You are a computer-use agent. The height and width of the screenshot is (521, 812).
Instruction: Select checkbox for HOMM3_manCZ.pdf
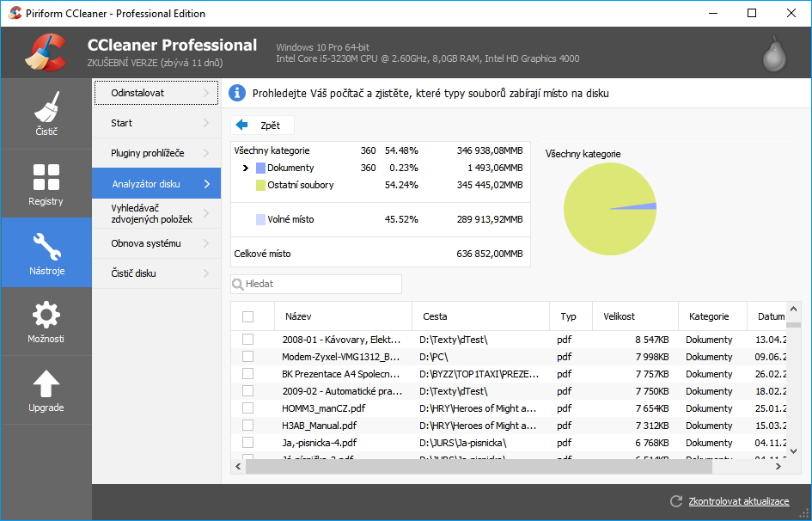(247, 408)
